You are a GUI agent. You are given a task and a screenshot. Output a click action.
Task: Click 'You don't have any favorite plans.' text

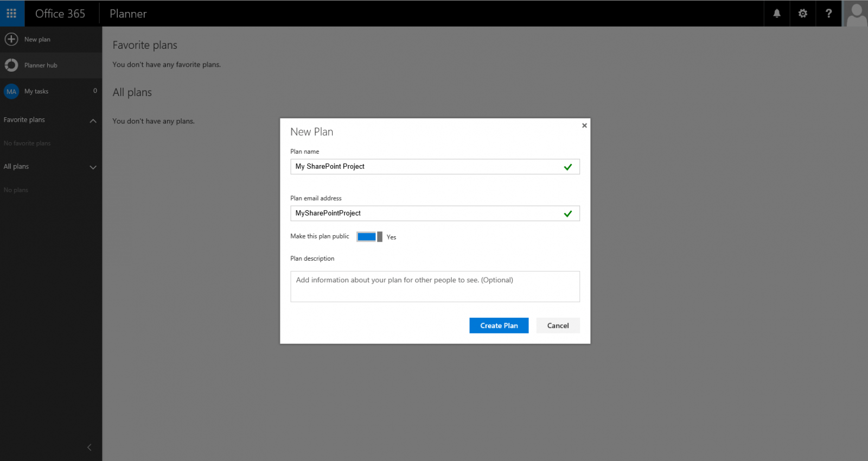point(167,65)
